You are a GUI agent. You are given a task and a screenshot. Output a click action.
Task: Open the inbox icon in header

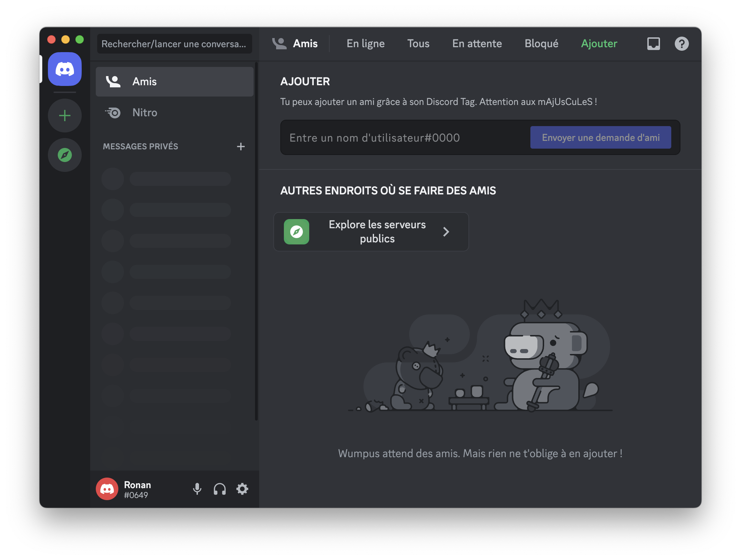(x=653, y=44)
